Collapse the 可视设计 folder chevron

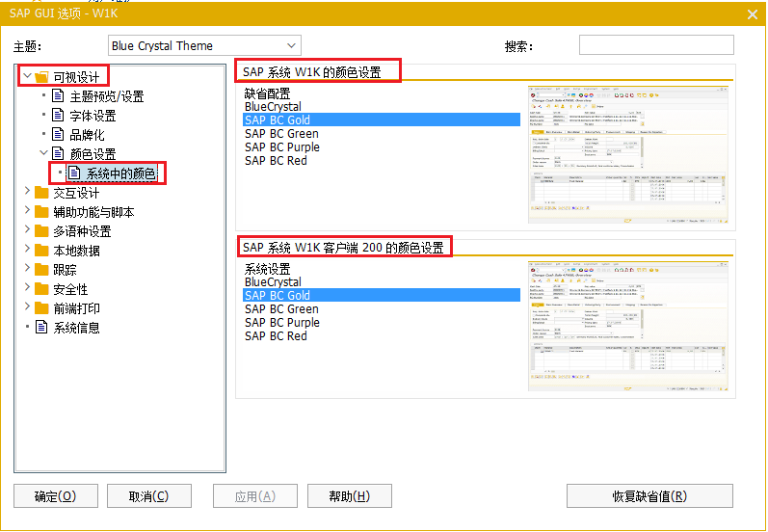(28, 76)
